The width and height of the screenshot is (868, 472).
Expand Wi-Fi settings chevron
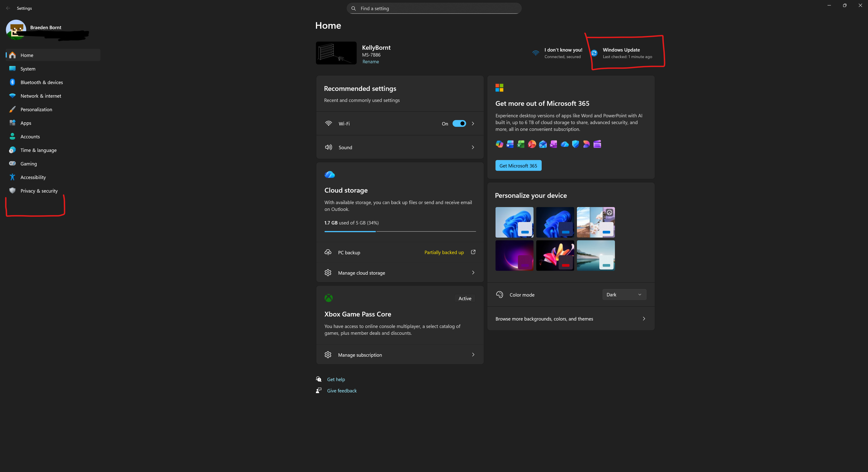point(473,124)
